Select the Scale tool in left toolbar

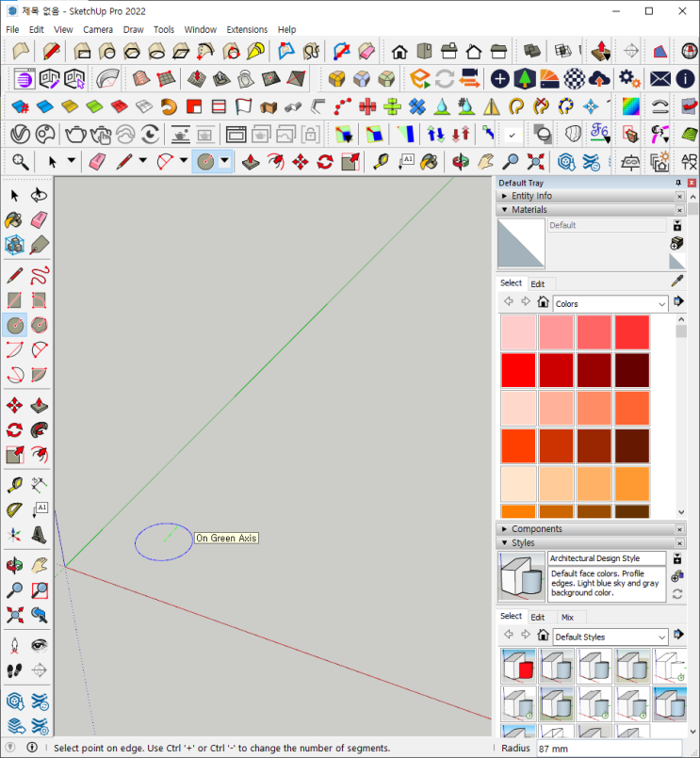tap(14, 455)
